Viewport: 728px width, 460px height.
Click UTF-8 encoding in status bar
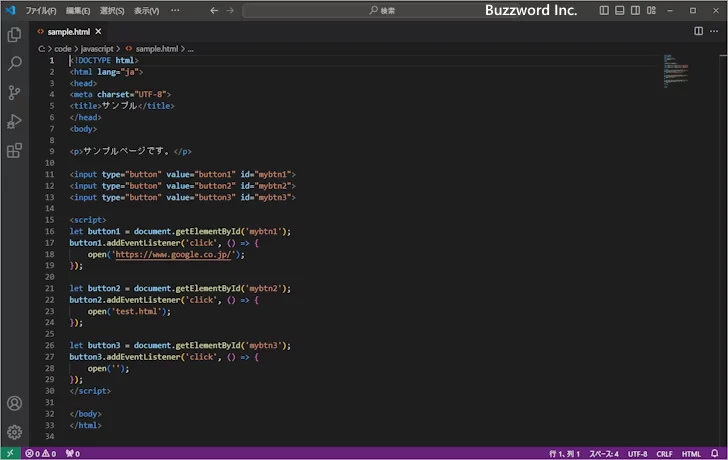click(x=638, y=453)
